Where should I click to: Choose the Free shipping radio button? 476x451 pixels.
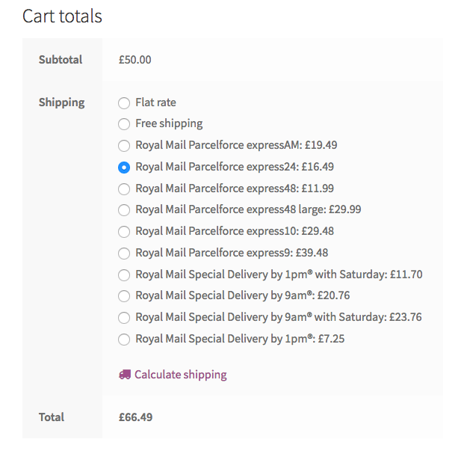(x=124, y=124)
